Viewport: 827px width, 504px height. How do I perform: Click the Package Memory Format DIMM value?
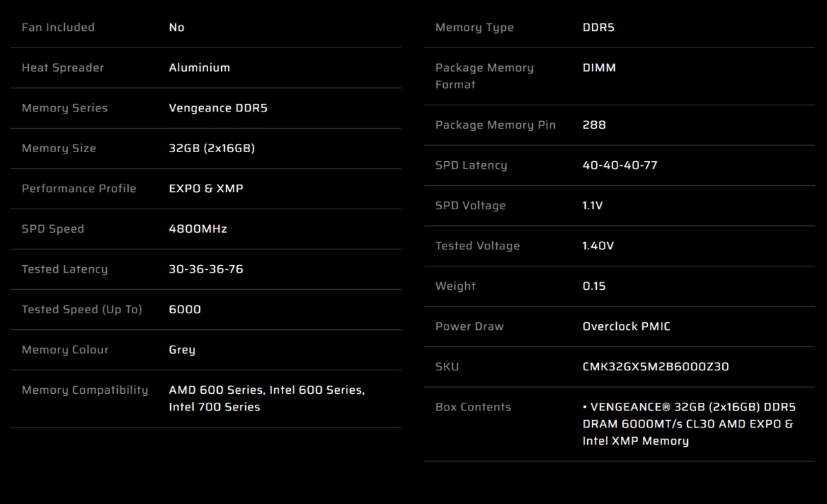coord(599,67)
